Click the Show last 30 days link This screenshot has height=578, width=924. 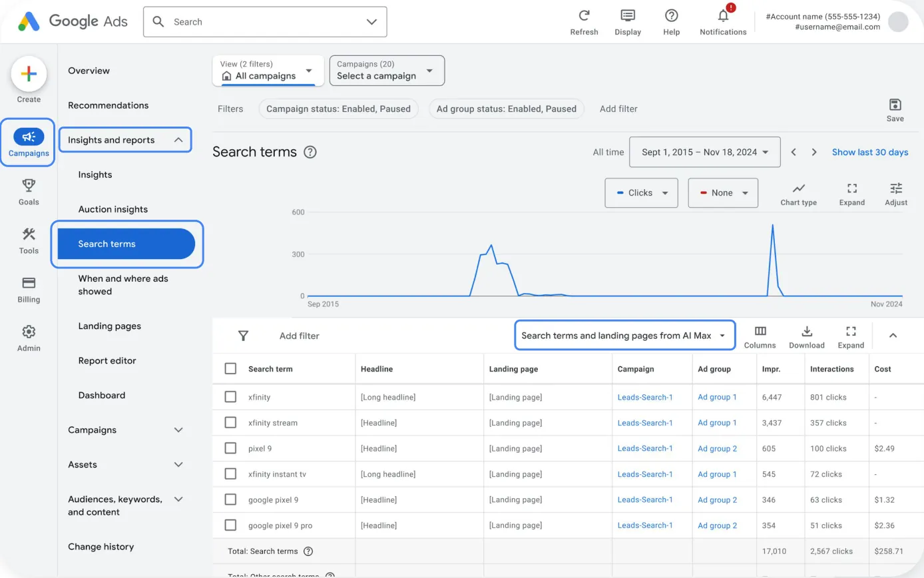(870, 152)
